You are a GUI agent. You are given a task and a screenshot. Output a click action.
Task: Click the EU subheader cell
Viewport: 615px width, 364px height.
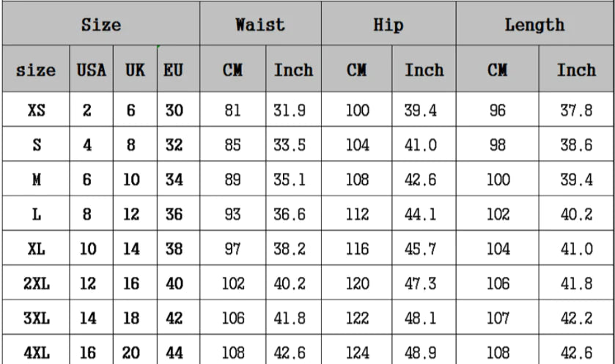point(174,70)
